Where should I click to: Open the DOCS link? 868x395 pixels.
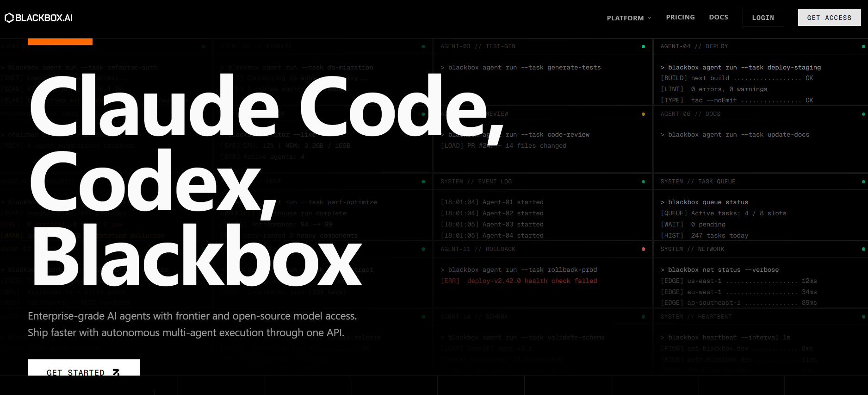point(719,17)
